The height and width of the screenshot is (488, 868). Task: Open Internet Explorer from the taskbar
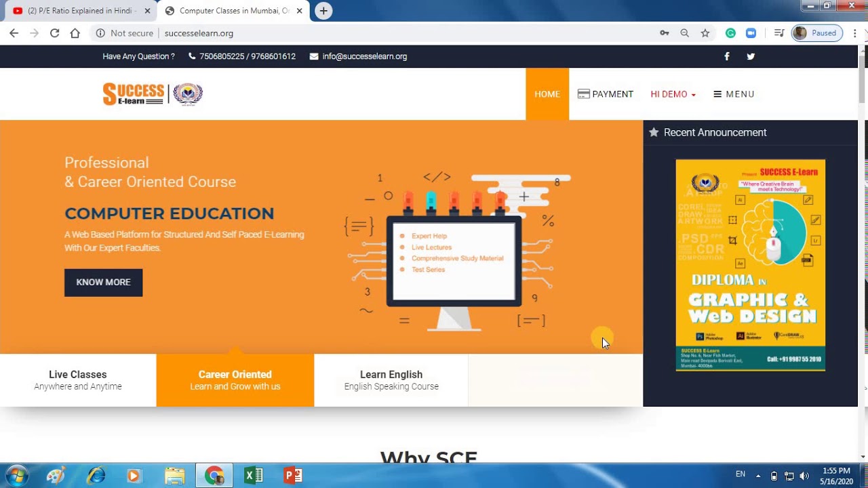coord(96,476)
